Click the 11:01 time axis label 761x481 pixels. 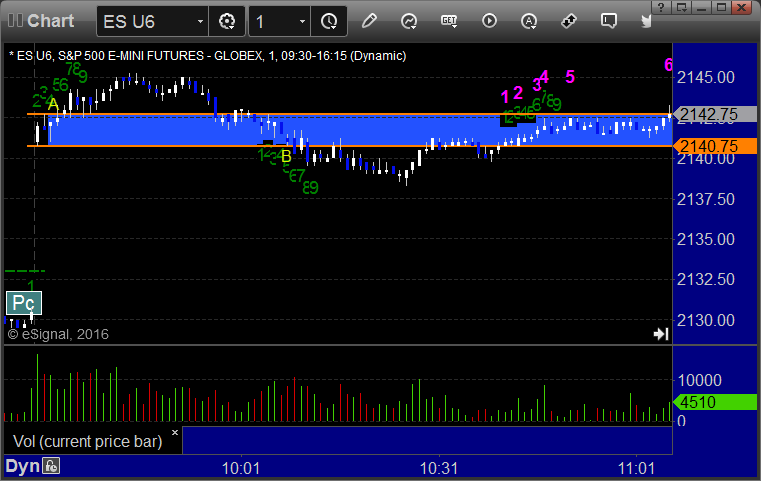(636, 469)
